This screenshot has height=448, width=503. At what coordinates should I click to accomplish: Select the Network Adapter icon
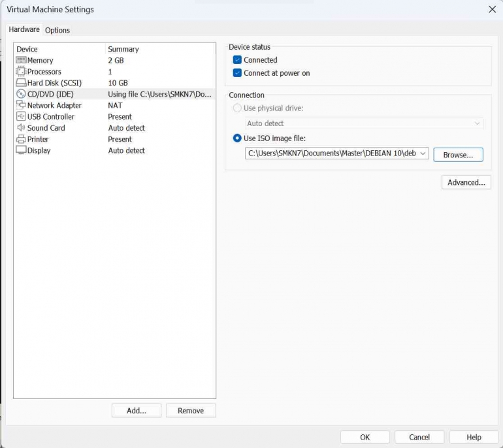point(21,105)
